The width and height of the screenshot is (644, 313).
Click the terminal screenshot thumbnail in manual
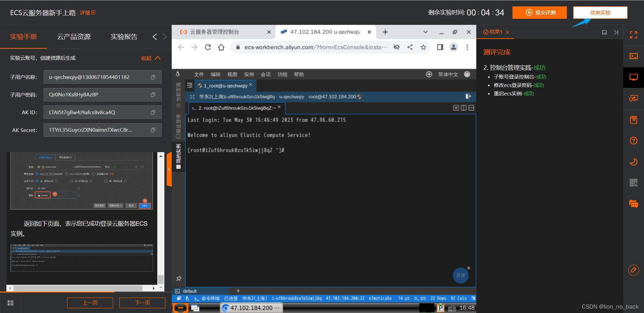(x=82, y=258)
